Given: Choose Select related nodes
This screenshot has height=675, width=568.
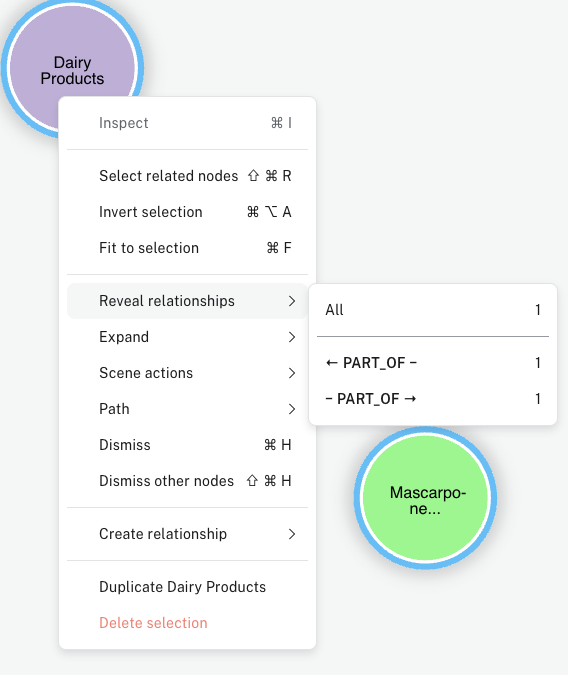Looking at the screenshot, I should tap(187, 176).
